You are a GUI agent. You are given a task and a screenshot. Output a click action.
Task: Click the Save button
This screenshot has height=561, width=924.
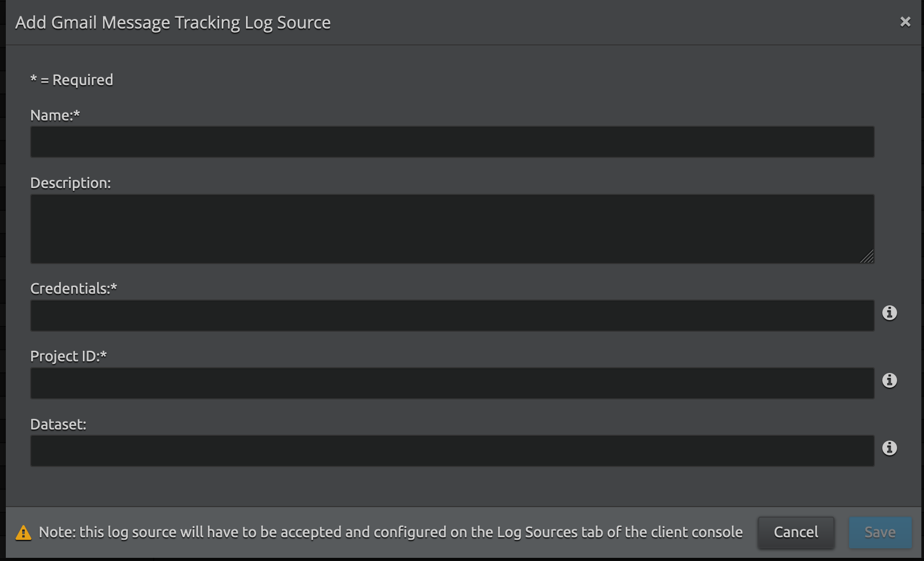point(880,532)
